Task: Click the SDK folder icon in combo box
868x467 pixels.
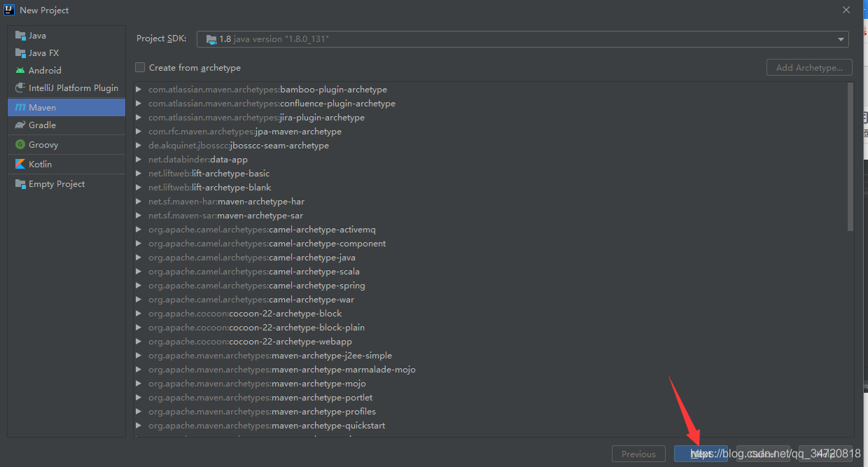Action: [x=211, y=39]
